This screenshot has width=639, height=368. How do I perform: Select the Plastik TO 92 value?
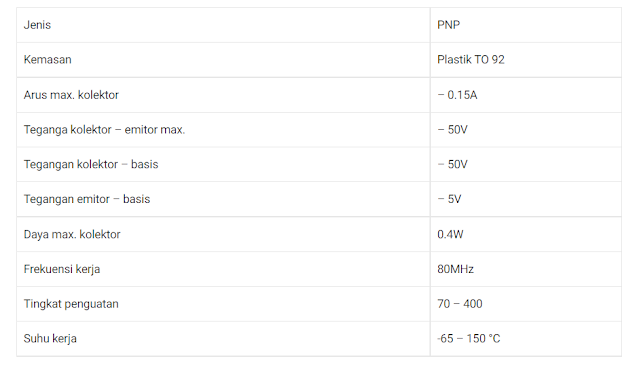(471, 60)
